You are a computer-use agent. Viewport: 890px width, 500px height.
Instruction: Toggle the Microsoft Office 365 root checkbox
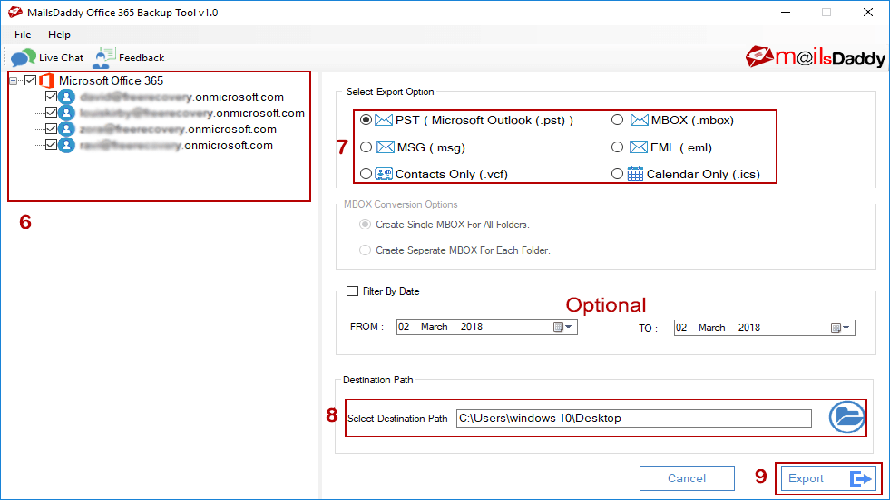pos(30,81)
